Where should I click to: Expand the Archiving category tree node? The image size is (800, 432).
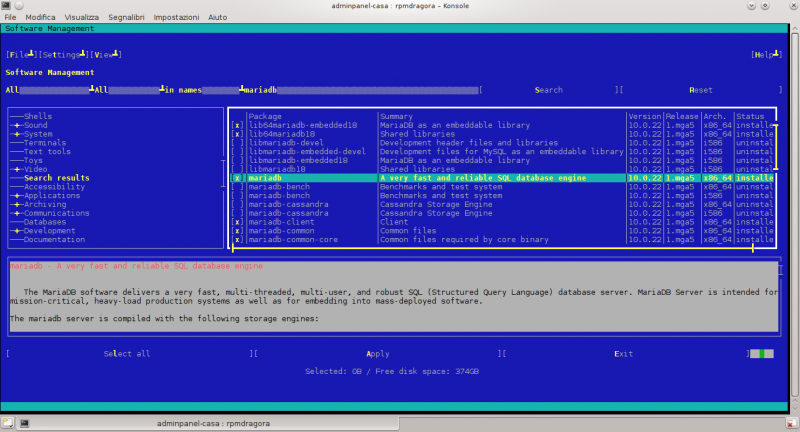(17, 205)
